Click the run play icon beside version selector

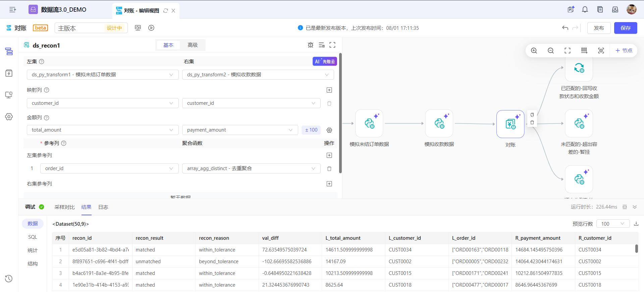[x=151, y=28]
